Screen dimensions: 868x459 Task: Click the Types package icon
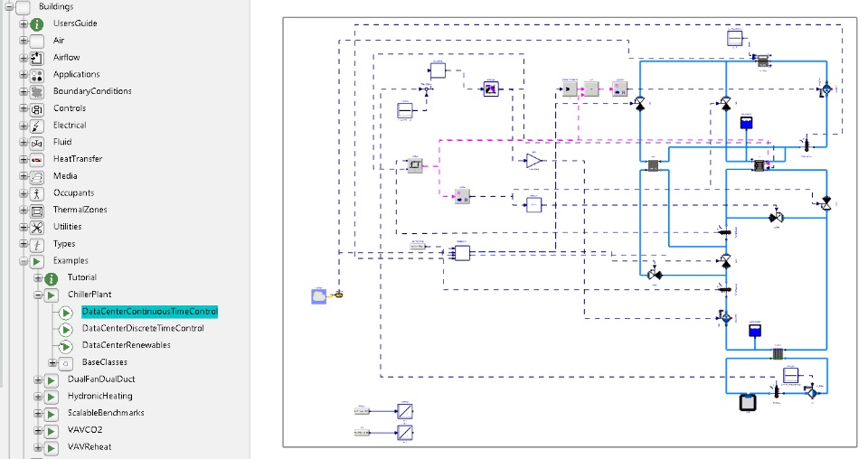tap(36, 245)
